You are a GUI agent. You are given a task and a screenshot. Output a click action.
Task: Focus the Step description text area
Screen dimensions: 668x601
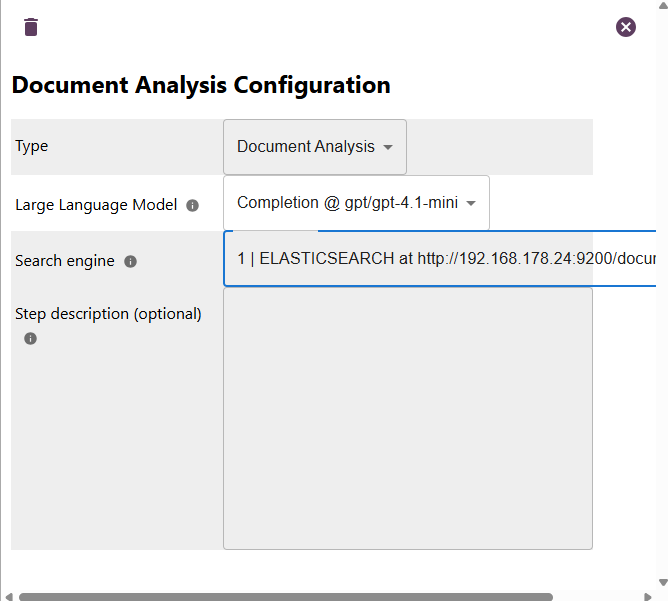[x=408, y=418]
